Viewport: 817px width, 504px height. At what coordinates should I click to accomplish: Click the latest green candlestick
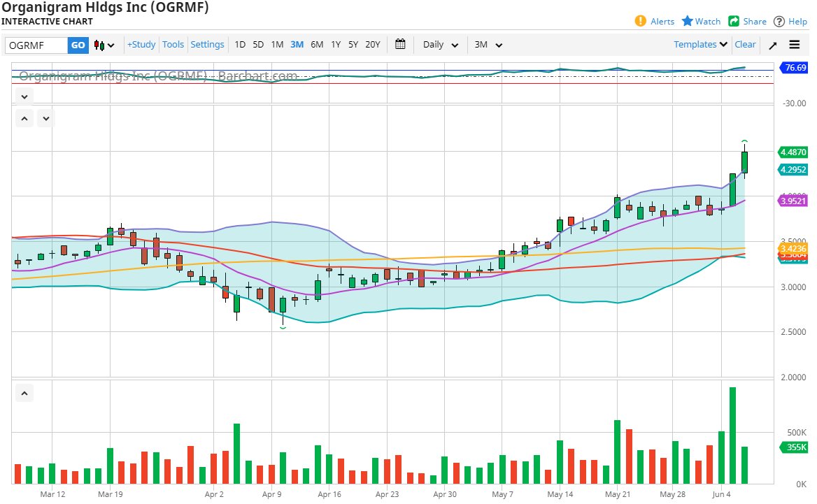[744, 162]
